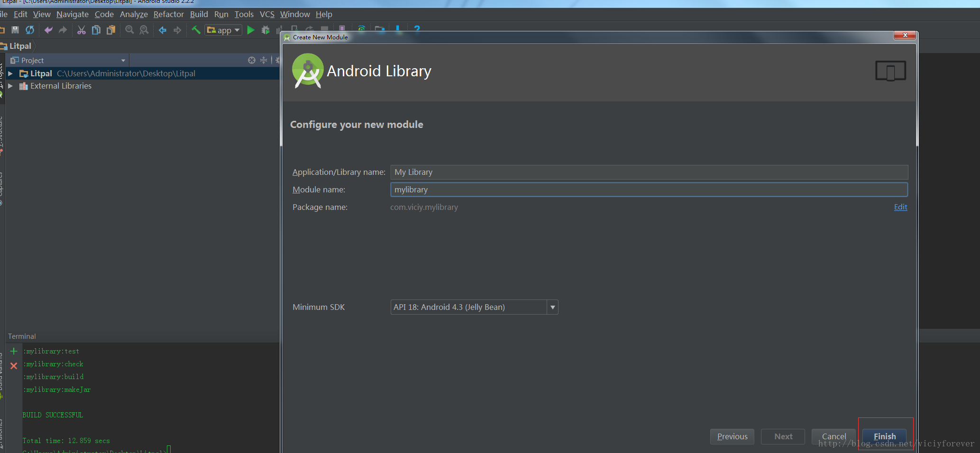Click the Cut scissors icon
Screen dimensions: 980x453
click(x=82, y=30)
